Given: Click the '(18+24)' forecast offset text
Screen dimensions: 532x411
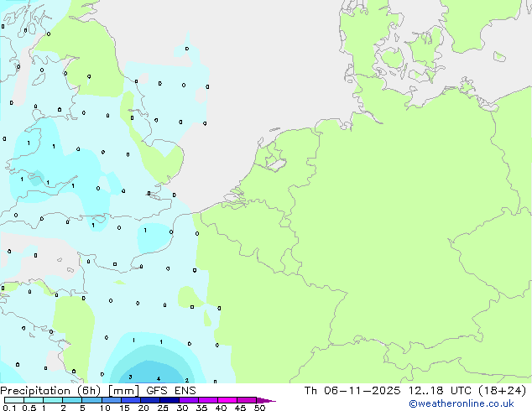Looking at the screenshot, I should pyautogui.click(x=502, y=391).
